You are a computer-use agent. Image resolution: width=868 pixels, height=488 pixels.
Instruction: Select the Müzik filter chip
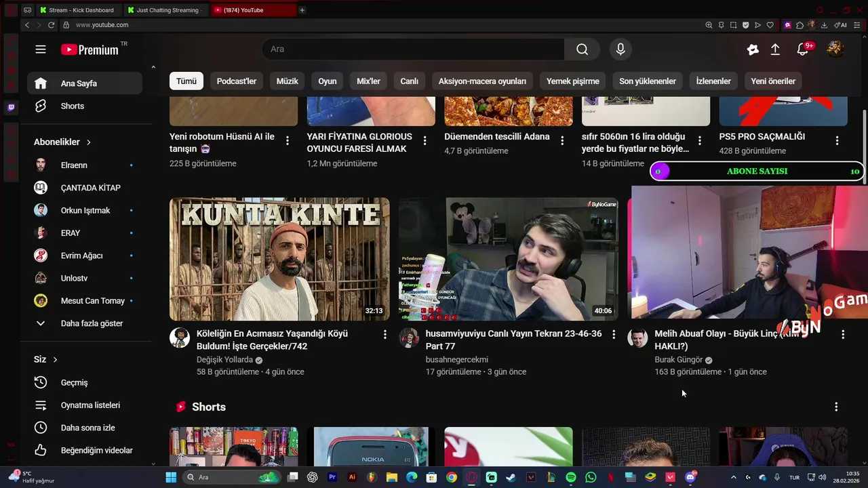pyautogui.click(x=288, y=81)
